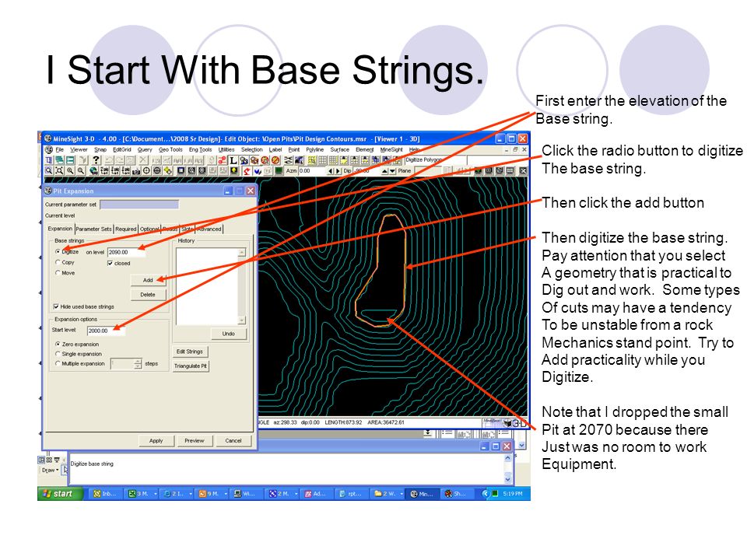Click the zoom out magnifier icon

(80, 171)
